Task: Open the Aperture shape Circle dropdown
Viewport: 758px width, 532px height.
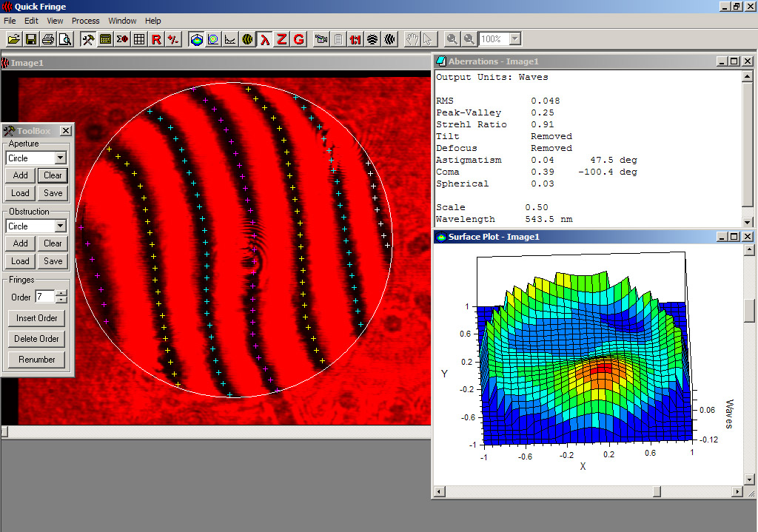Action: coord(61,158)
